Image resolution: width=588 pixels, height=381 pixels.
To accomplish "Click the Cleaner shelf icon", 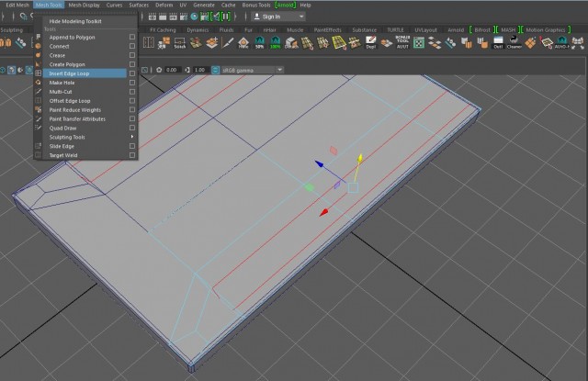I will pyautogui.click(x=514, y=43).
